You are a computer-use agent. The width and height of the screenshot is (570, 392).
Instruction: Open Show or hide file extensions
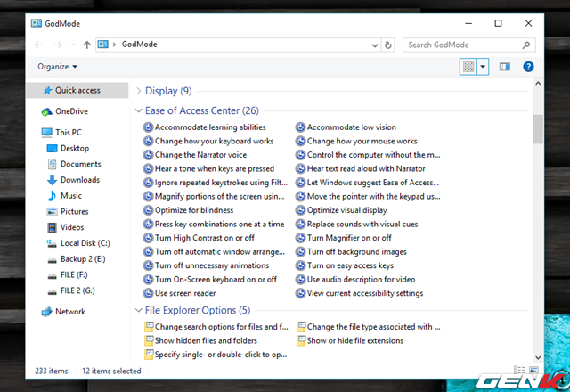350,340
